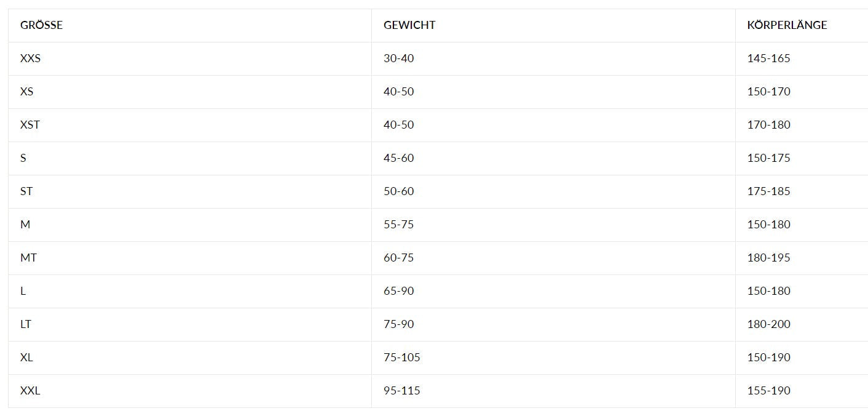Image resolution: width=868 pixels, height=416 pixels.
Task: Select the XXL size cell
Action: click(30, 391)
